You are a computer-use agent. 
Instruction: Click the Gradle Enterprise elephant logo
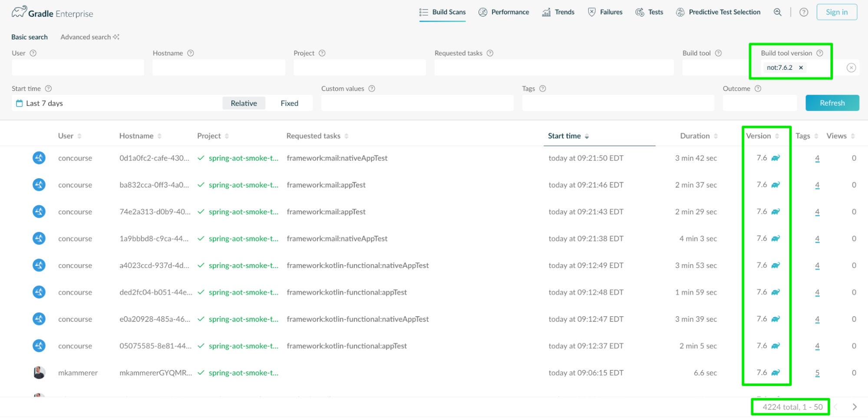pyautogui.click(x=19, y=12)
